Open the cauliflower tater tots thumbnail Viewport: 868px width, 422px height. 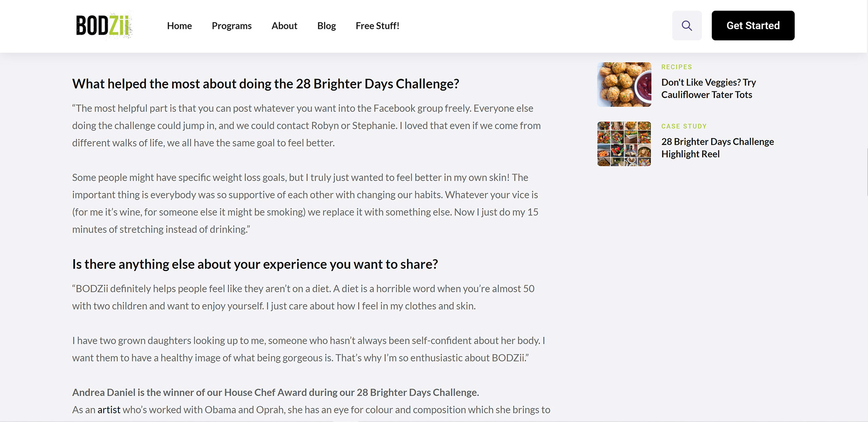(x=624, y=85)
